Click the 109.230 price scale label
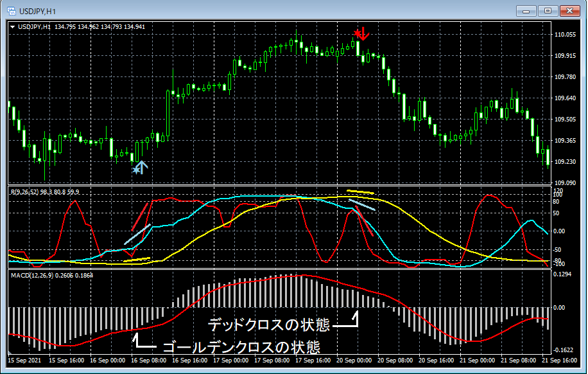 tap(565, 162)
